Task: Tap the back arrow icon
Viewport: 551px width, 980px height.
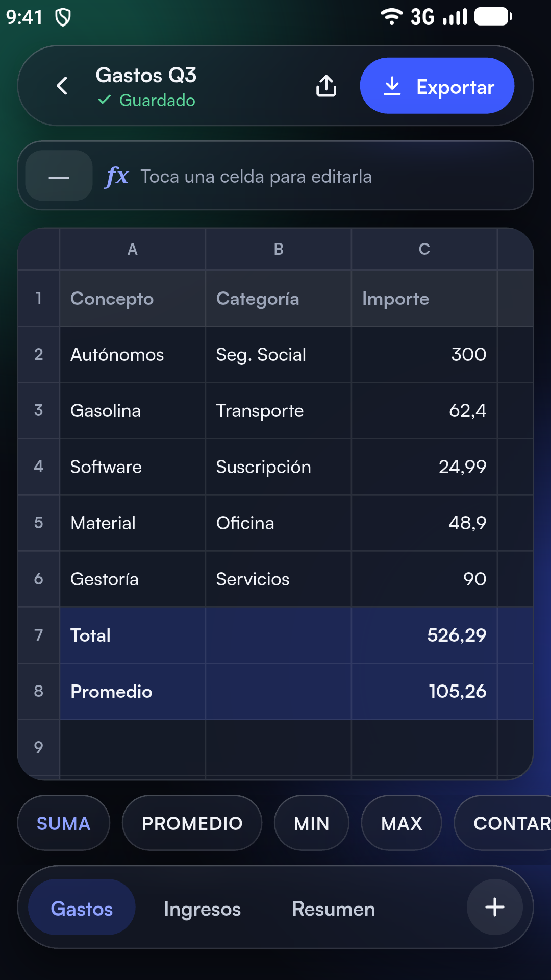Action: tap(62, 86)
